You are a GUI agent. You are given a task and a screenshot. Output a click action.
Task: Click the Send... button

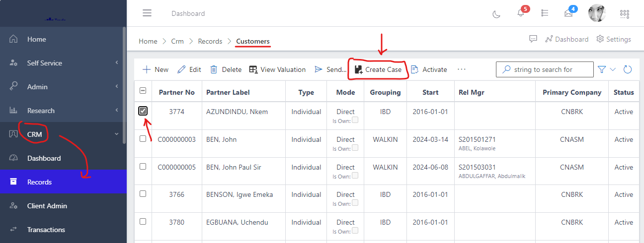tap(330, 69)
